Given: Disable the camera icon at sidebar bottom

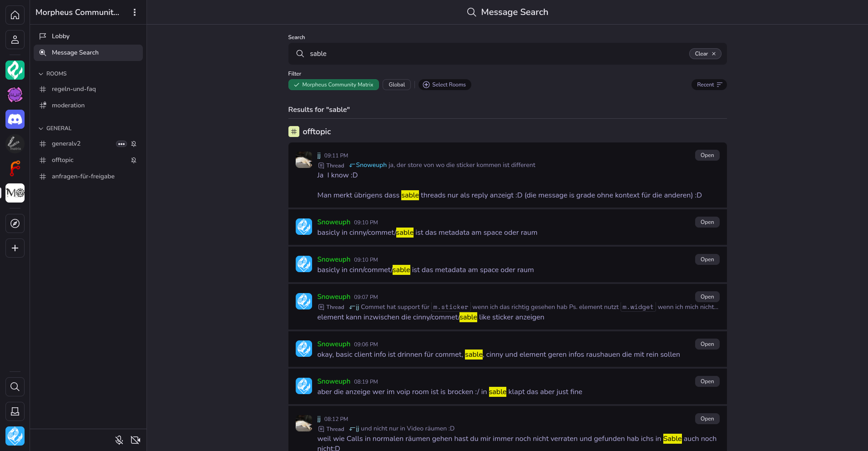Looking at the screenshot, I should coord(135,440).
